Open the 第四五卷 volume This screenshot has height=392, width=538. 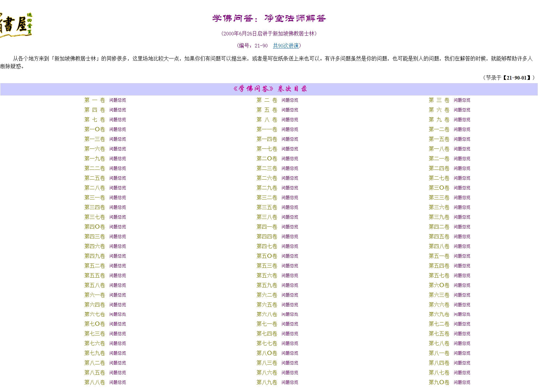point(439,236)
